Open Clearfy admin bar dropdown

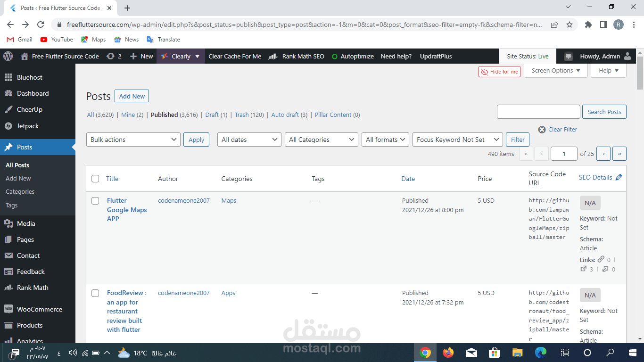coord(181,56)
